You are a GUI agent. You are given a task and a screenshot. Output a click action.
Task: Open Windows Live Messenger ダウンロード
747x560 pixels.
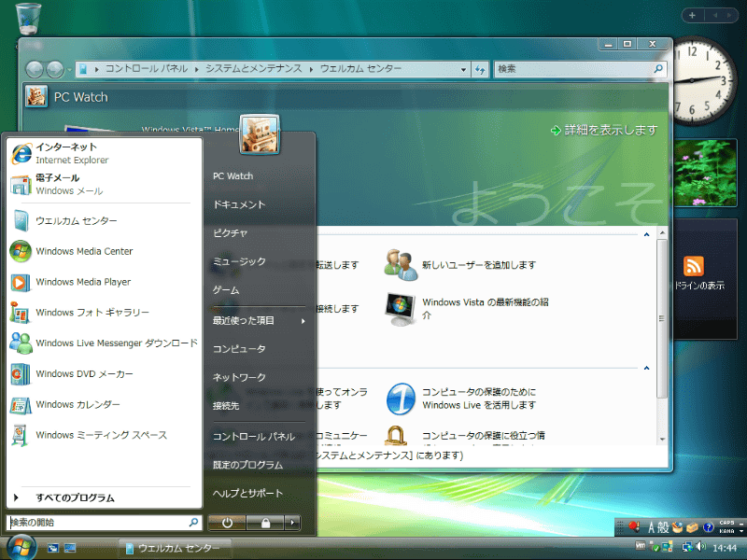[104, 343]
